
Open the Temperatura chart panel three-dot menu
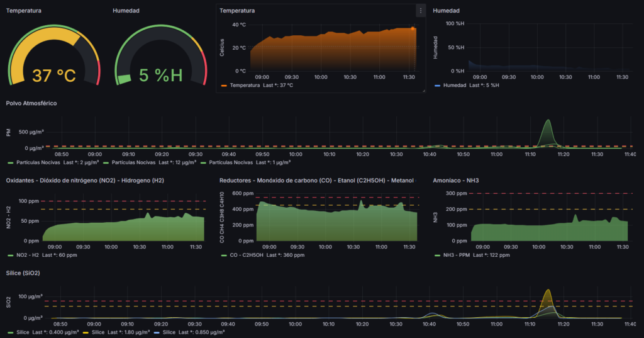(x=420, y=11)
